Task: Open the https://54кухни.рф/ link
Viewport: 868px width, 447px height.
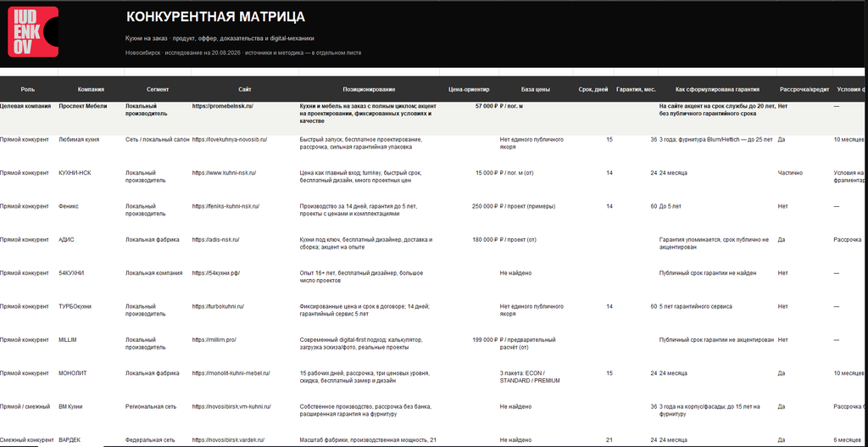Action: click(216, 273)
